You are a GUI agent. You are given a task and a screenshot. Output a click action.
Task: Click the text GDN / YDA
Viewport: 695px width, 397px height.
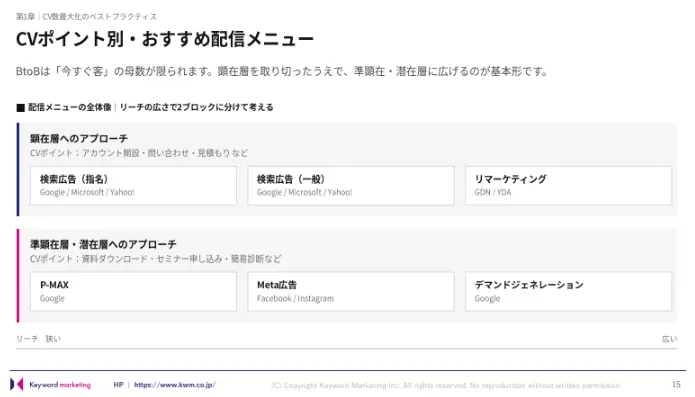(x=493, y=192)
